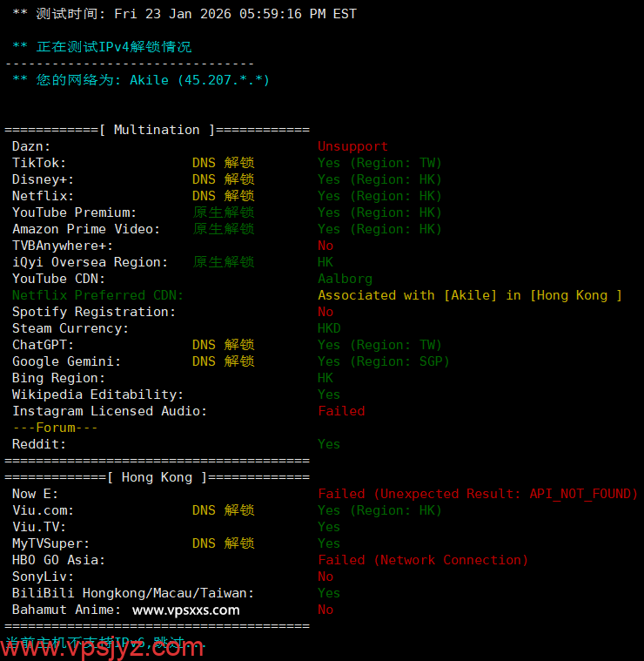Click ChatGPT result Yes (Region: TW)

379,345
